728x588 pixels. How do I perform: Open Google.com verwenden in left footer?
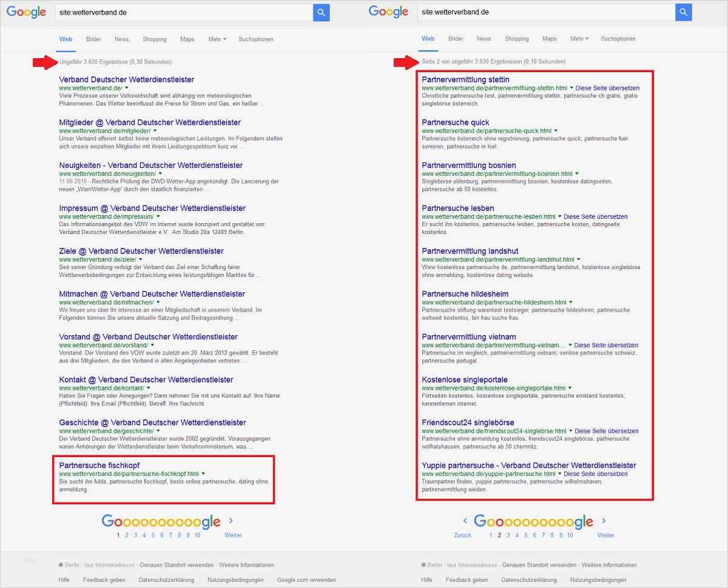[306, 580]
